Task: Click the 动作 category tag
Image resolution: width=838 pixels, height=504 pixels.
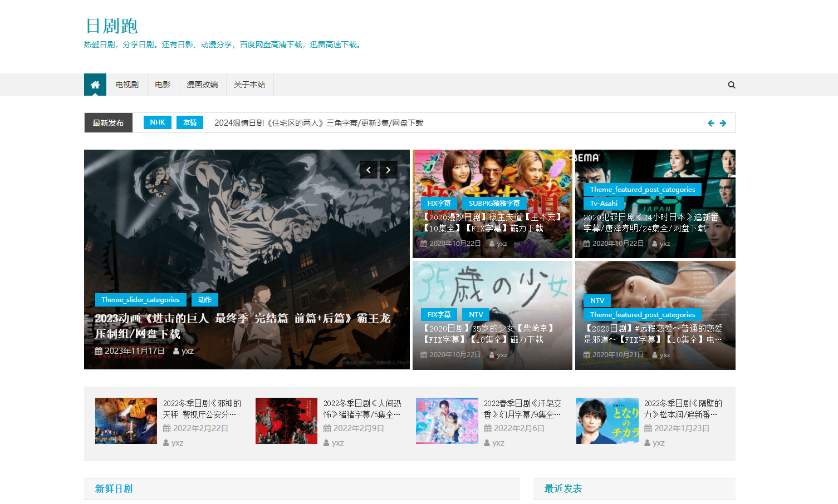Action: [205, 300]
